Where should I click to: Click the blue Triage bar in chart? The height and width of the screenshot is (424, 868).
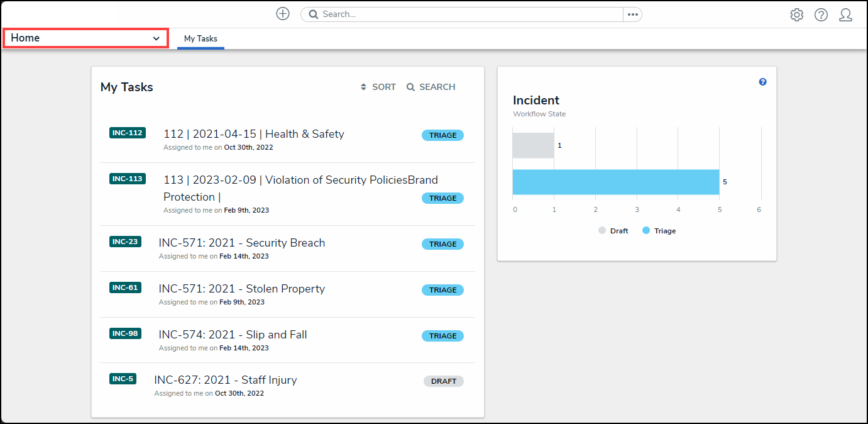coord(615,182)
